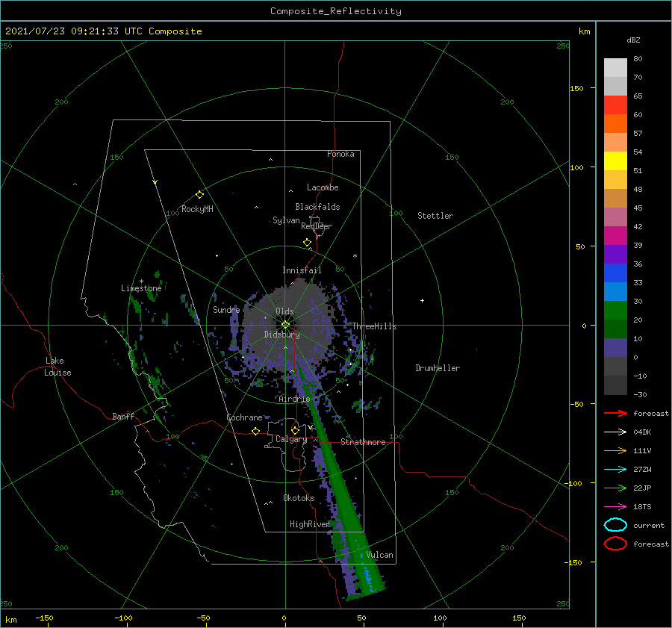Image resolution: width=672 pixels, height=628 pixels.
Task: Pick the bright green 20–30 dBZ swatch
Action: click(615, 311)
